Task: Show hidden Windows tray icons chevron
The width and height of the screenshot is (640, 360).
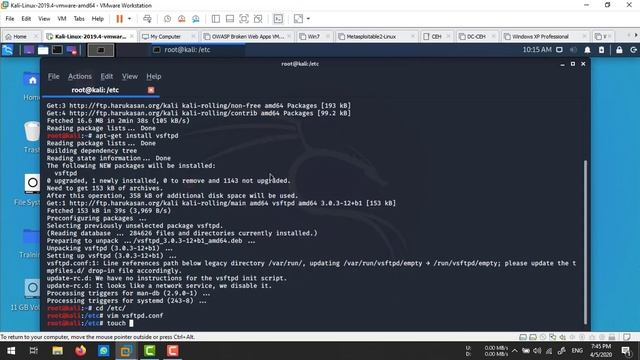Action: [514, 351]
